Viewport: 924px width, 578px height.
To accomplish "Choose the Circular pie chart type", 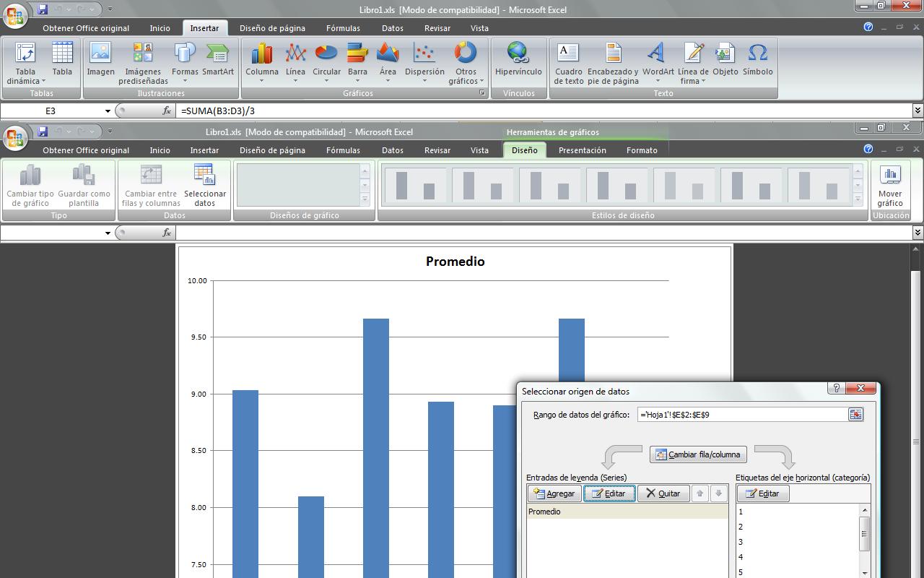I will pos(326,63).
